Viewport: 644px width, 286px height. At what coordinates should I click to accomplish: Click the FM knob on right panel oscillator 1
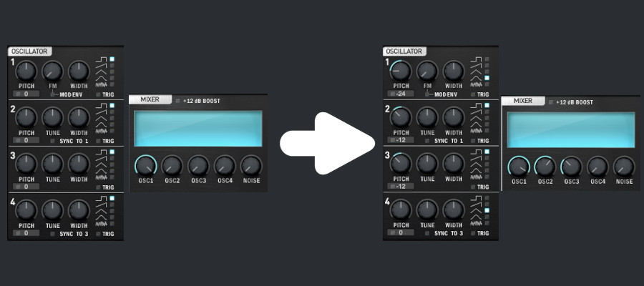(x=426, y=71)
